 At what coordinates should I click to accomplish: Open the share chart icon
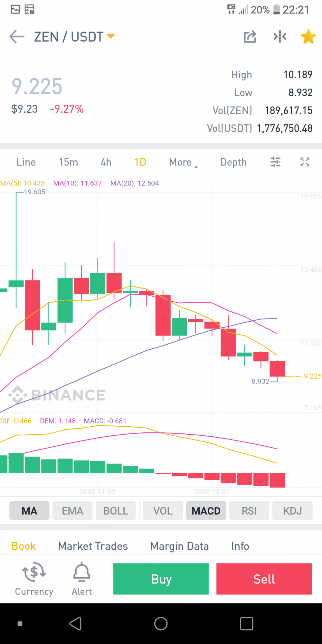click(x=250, y=37)
